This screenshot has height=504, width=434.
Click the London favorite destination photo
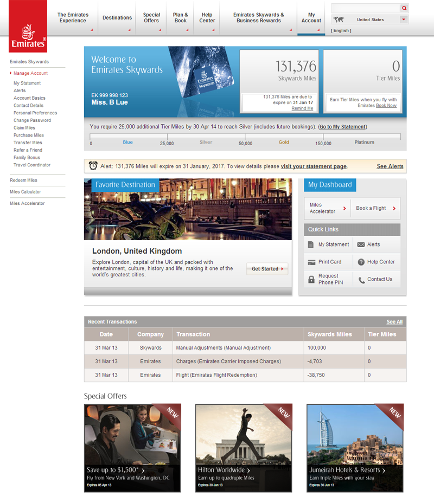click(x=188, y=209)
